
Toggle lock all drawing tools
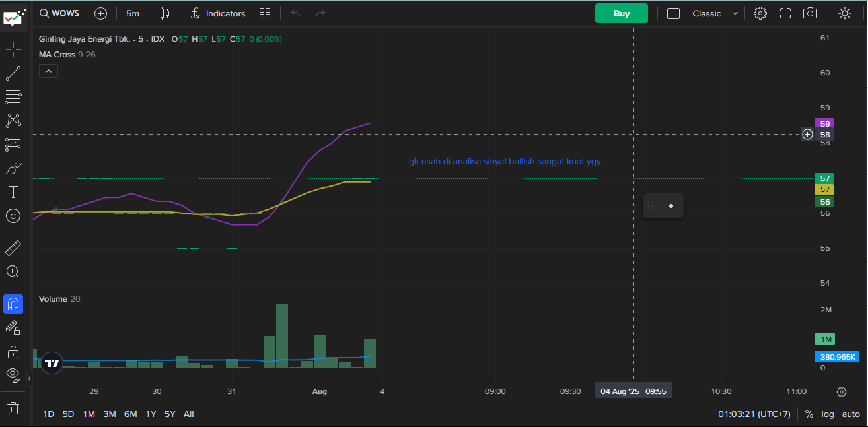tap(13, 351)
